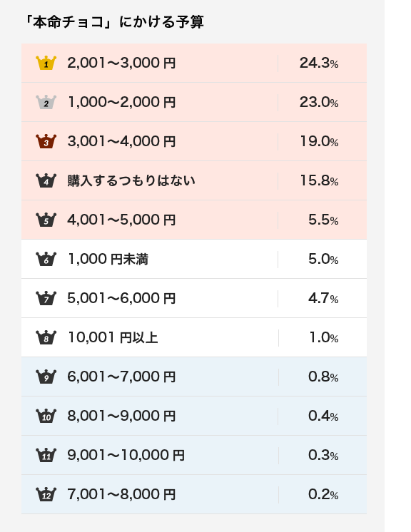This screenshot has width=411, height=532.
Task: Click the 24.3% percentage value
Action: [319, 63]
